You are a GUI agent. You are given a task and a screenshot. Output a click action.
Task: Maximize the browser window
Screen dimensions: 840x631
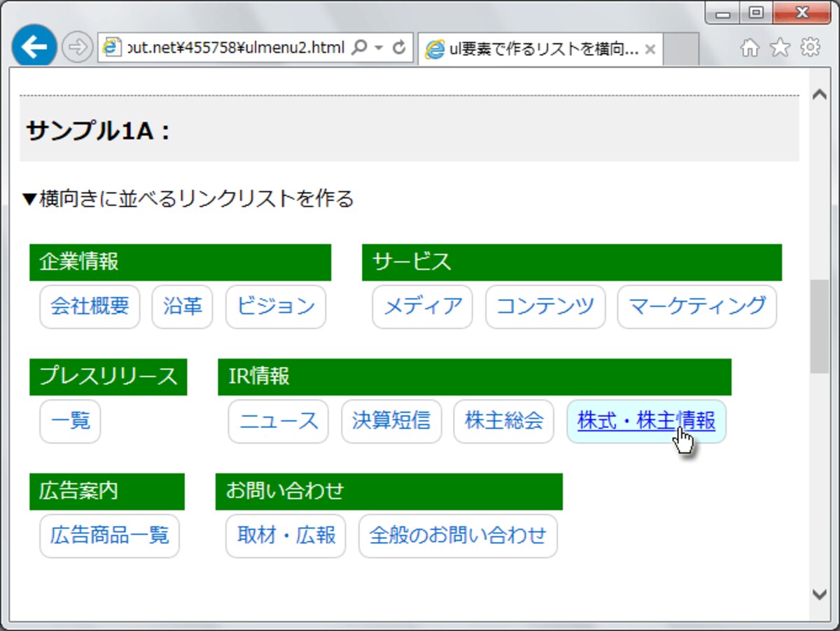click(x=756, y=13)
